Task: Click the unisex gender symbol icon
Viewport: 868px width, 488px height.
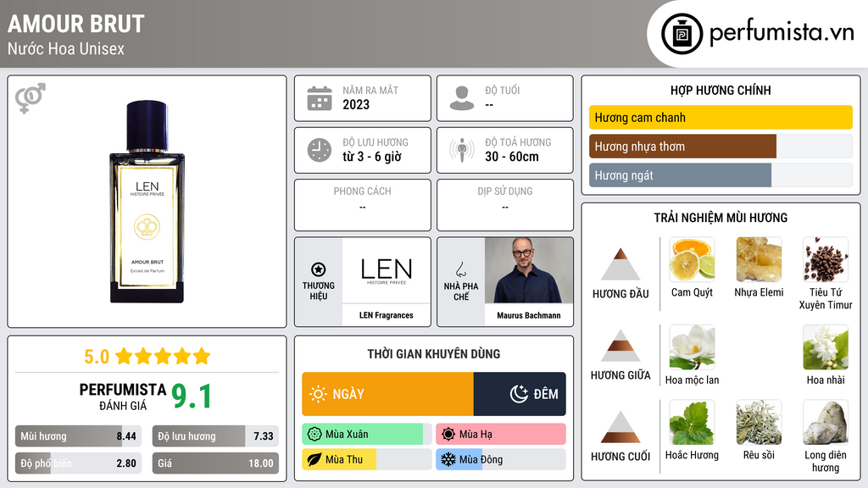Action: 30,98
